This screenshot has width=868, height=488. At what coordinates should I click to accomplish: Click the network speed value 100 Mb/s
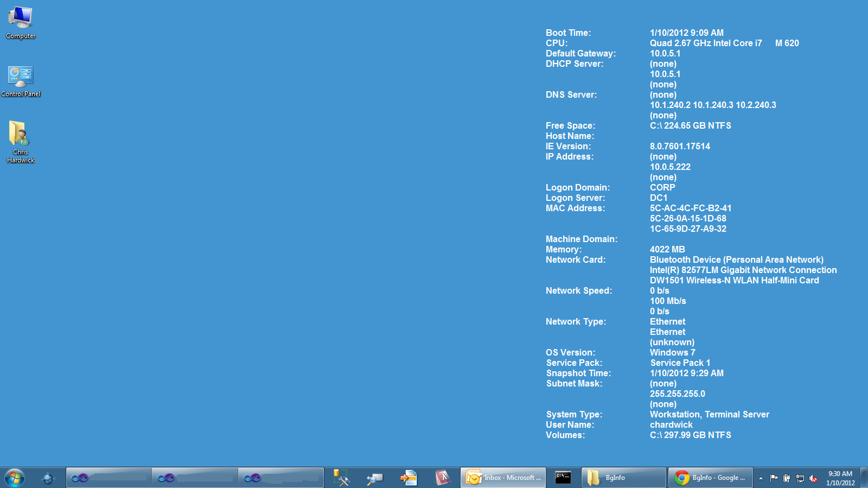668,301
